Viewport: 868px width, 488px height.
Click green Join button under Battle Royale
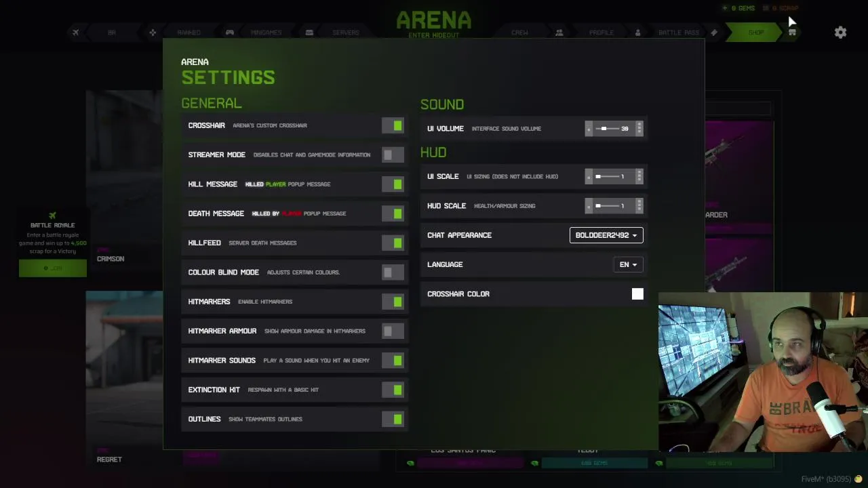[53, 268]
